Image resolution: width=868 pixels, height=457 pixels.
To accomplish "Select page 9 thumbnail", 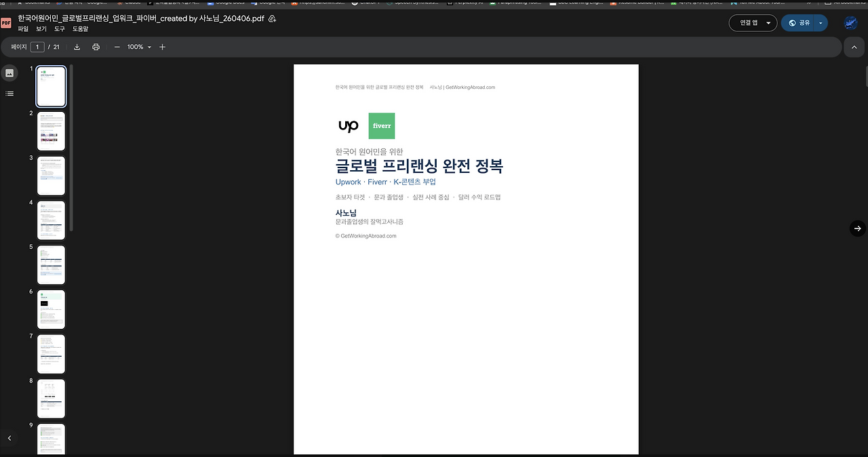I will pos(51,439).
